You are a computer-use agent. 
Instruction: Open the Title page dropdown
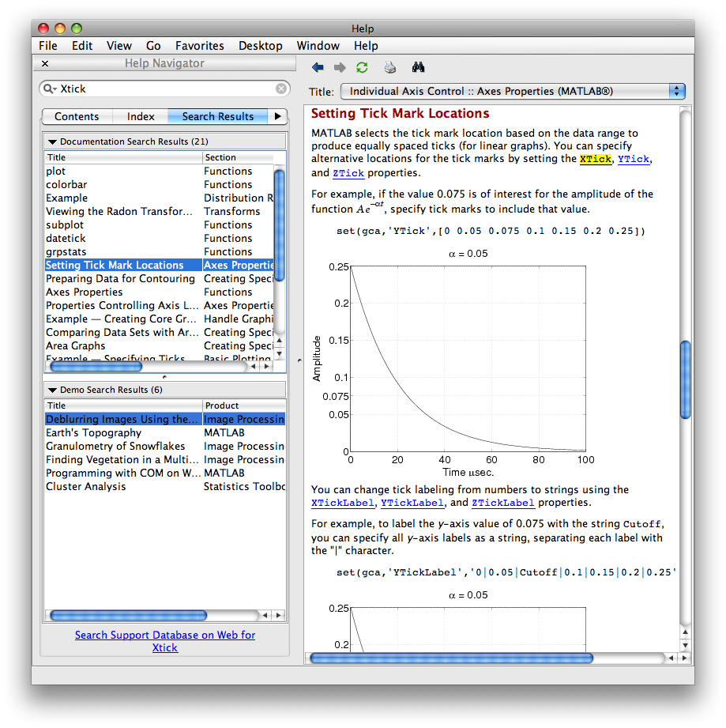tap(513, 92)
